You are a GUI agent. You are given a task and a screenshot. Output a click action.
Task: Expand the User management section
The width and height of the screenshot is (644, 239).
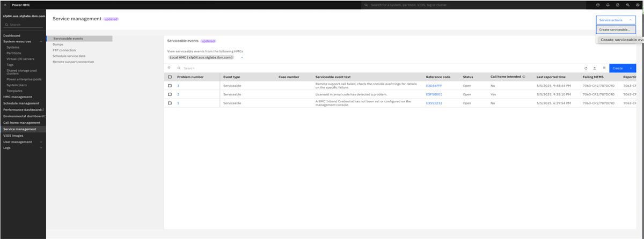41,142
